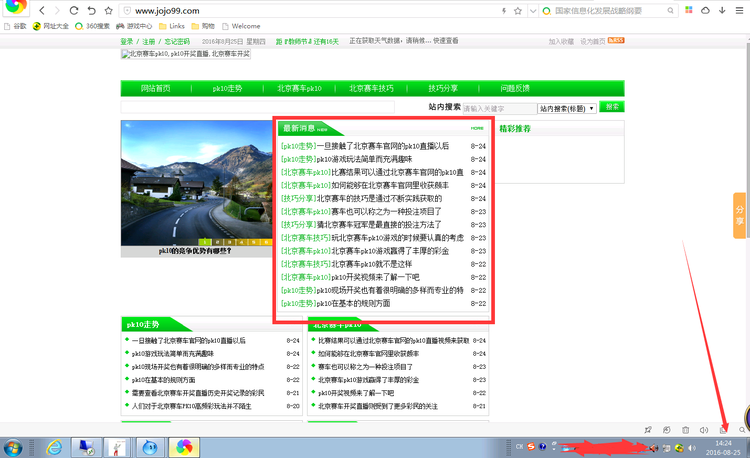The image size is (750, 458).
Task: Click the favorite star at the address bar's right end
Action: pos(518,11)
